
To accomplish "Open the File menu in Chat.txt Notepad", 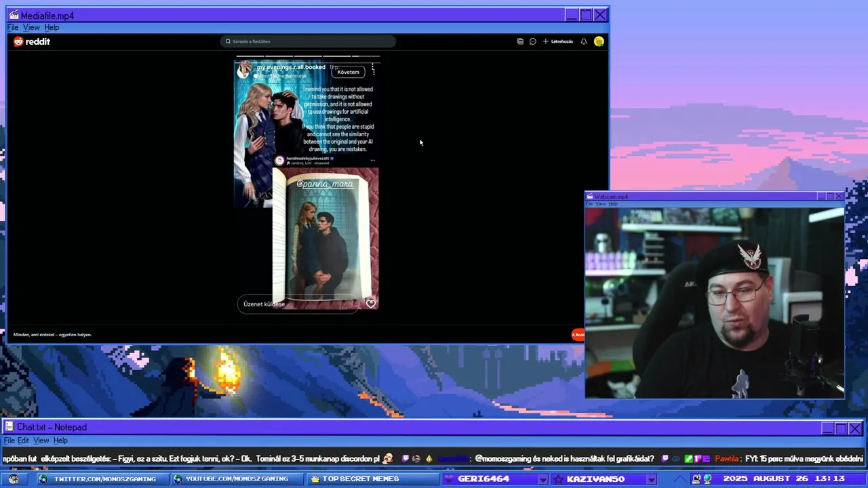I will tap(9, 441).
